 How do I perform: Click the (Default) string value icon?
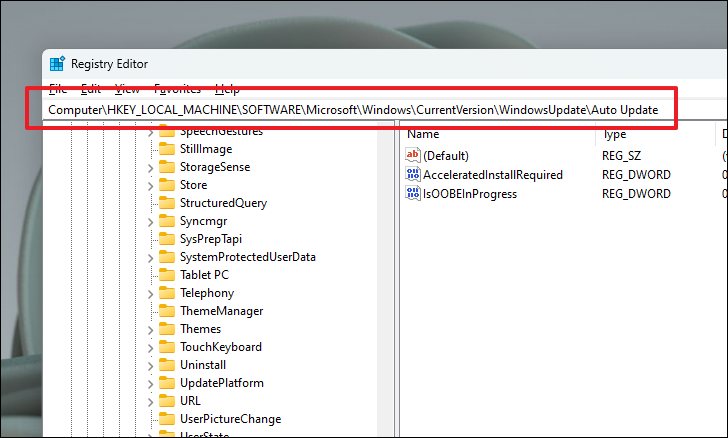[412, 155]
